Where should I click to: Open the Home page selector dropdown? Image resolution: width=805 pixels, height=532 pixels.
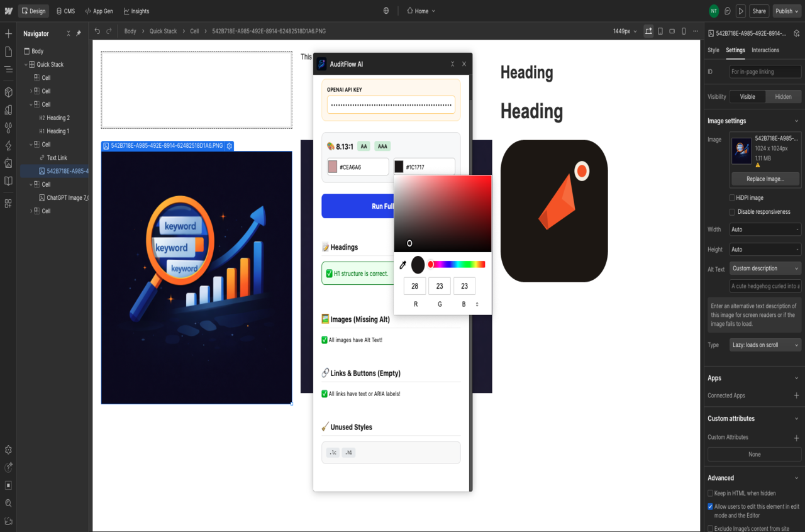tap(421, 11)
